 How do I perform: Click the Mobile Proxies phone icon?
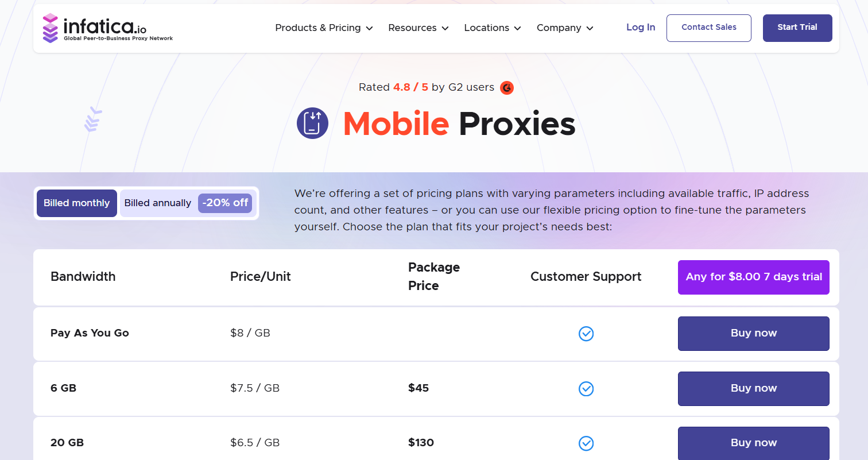(x=312, y=123)
